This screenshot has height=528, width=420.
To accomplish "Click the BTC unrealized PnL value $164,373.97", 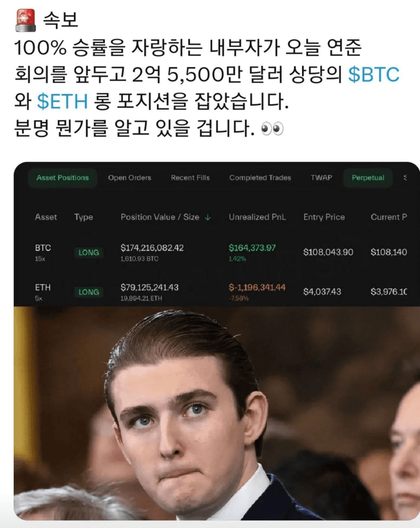I will 252,248.
